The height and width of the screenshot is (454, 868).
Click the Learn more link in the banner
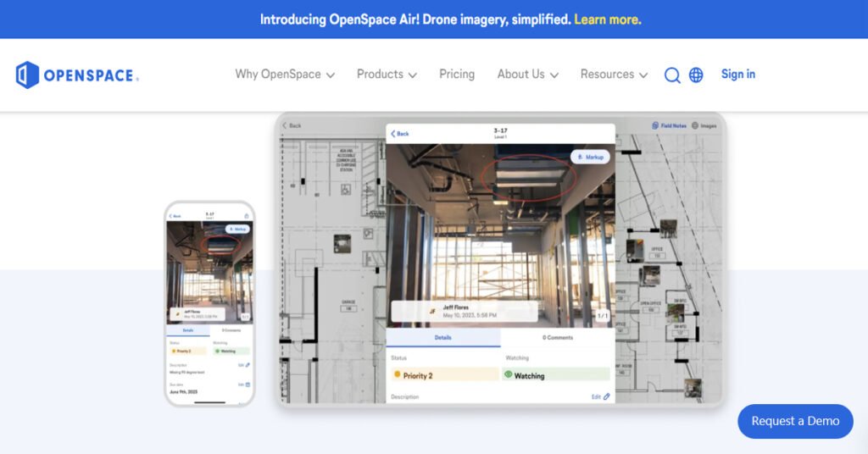607,19
